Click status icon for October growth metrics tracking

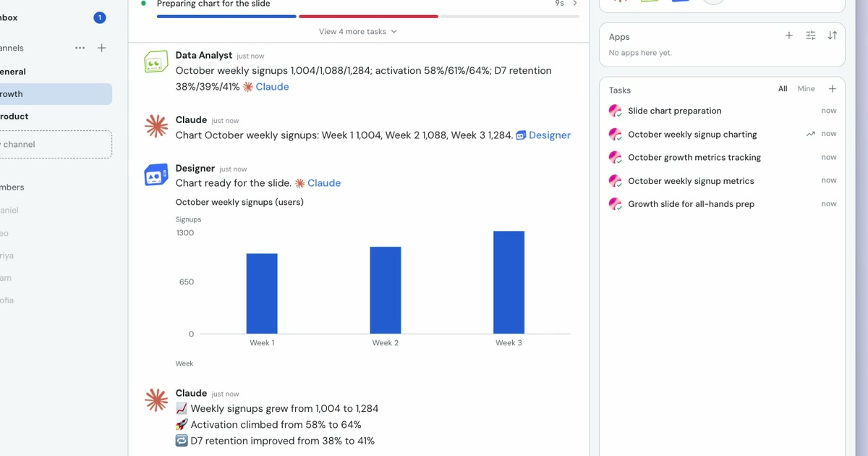click(616, 157)
